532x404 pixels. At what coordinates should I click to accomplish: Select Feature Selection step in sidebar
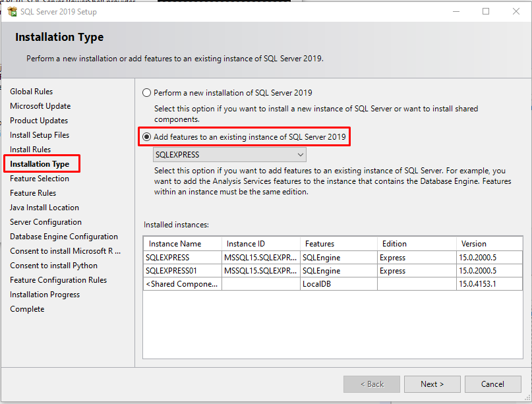pyautogui.click(x=40, y=179)
